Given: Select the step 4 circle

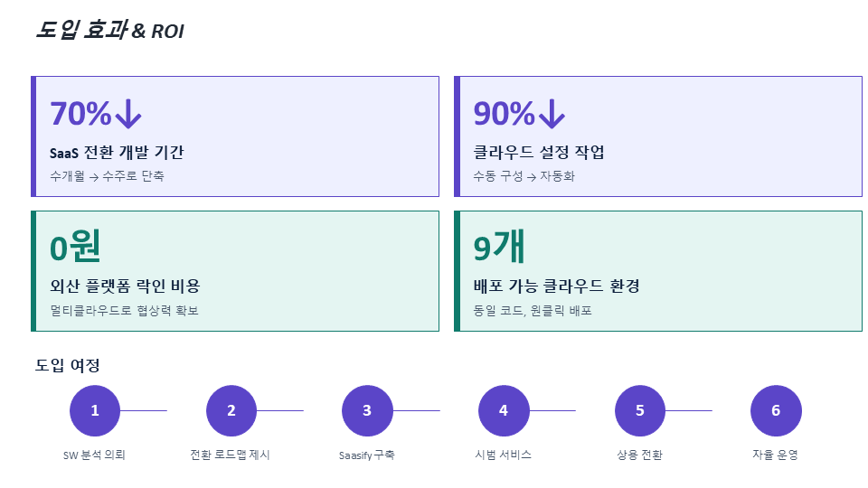Looking at the screenshot, I should pos(504,410).
